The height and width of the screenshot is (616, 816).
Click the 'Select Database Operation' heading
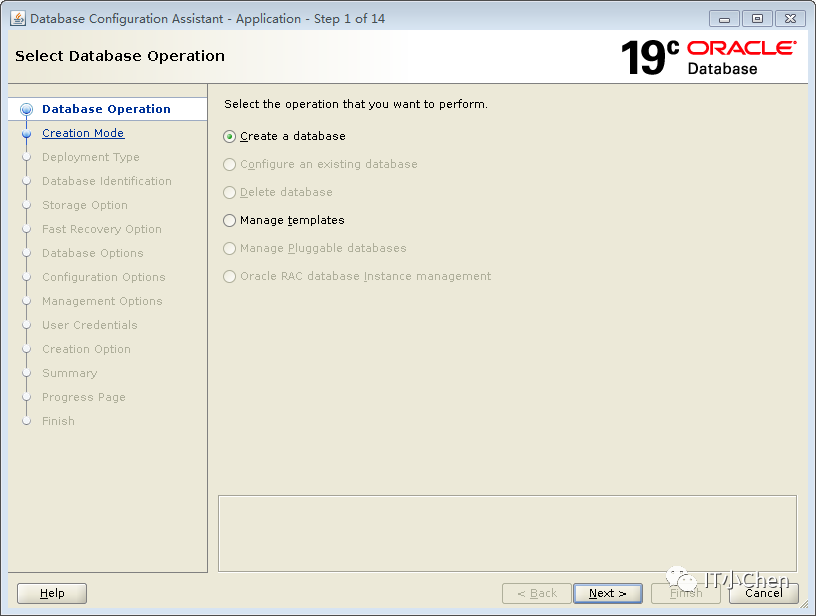pyautogui.click(x=120, y=56)
